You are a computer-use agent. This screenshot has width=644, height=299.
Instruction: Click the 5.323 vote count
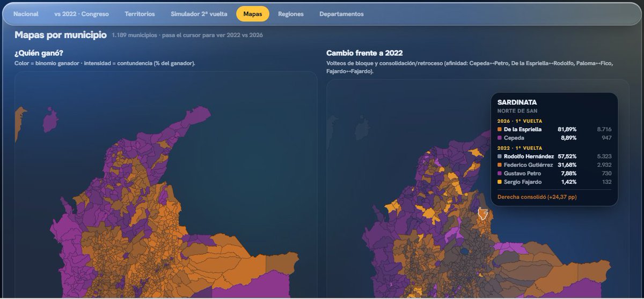(x=604, y=156)
